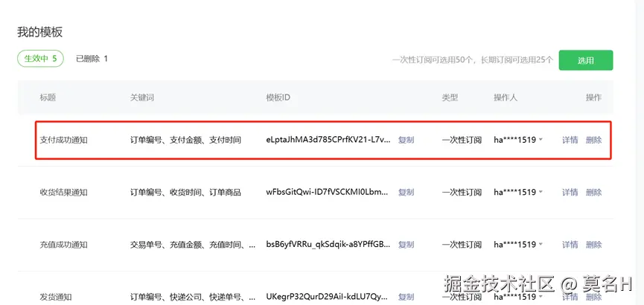Click 一次性订阅 type in 收货结果通知 row
The height and width of the screenshot is (305, 644).
click(x=462, y=192)
